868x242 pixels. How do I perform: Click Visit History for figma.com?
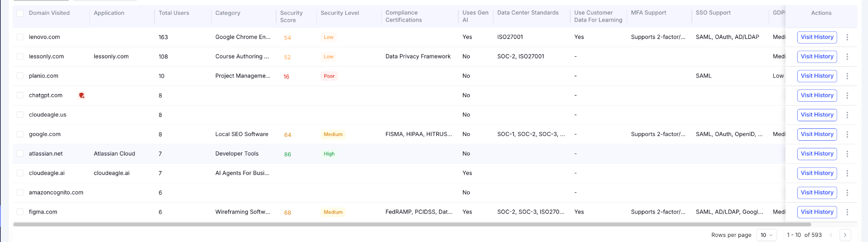(817, 212)
